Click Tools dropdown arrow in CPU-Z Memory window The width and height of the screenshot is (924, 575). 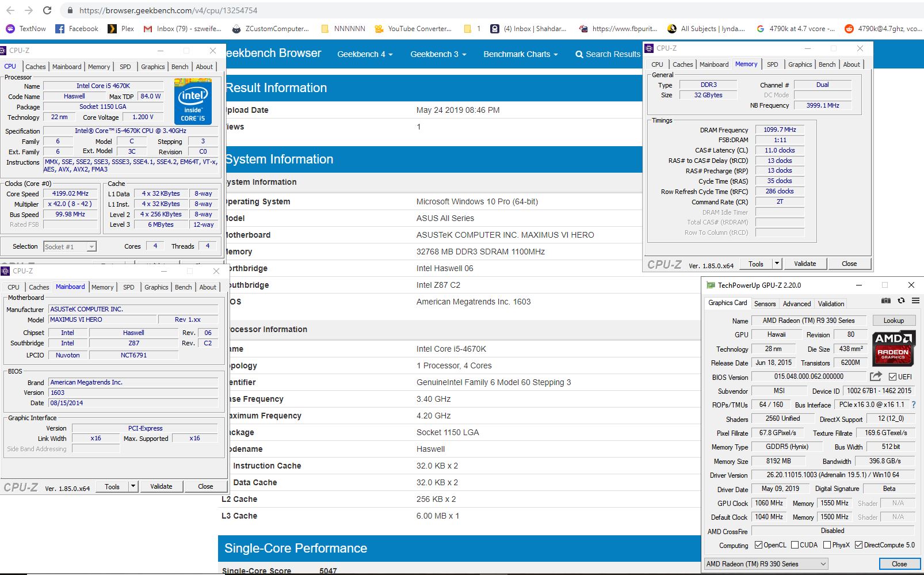(x=777, y=264)
